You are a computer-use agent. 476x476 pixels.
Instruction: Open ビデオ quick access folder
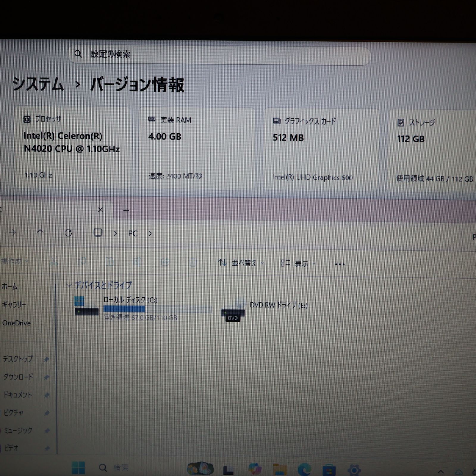(11, 448)
